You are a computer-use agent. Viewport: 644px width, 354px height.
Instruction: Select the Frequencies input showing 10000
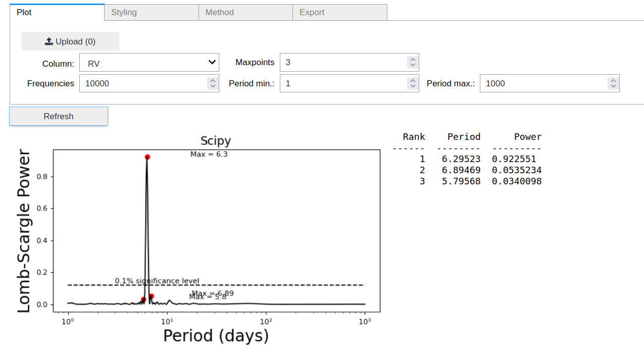[141, 83]
